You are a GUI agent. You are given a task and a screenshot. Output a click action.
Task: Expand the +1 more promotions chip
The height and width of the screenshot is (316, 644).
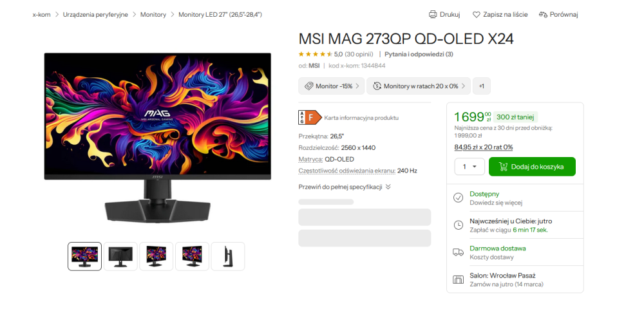click(481, 86)
